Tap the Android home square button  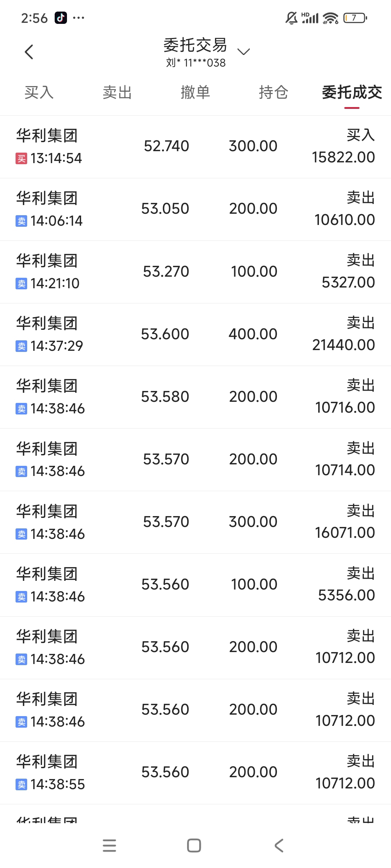[x=194, y=846]
